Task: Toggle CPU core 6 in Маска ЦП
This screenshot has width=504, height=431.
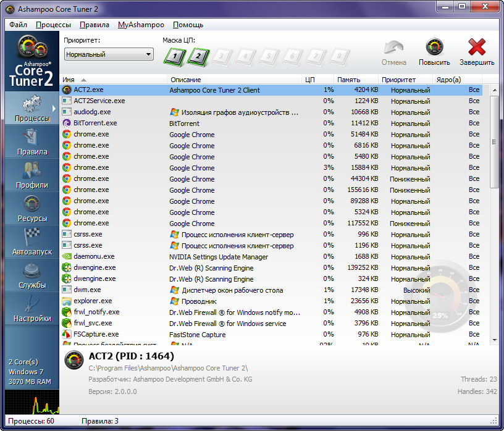Action: point(292,57)
